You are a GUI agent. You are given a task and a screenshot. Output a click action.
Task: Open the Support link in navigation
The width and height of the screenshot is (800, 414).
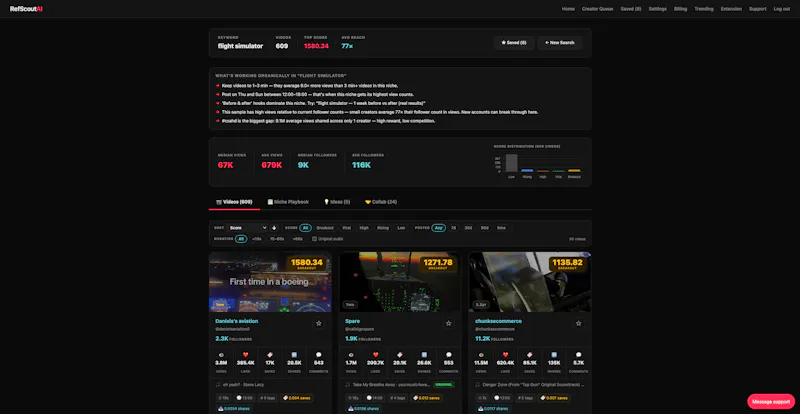[x=758, y=9]
